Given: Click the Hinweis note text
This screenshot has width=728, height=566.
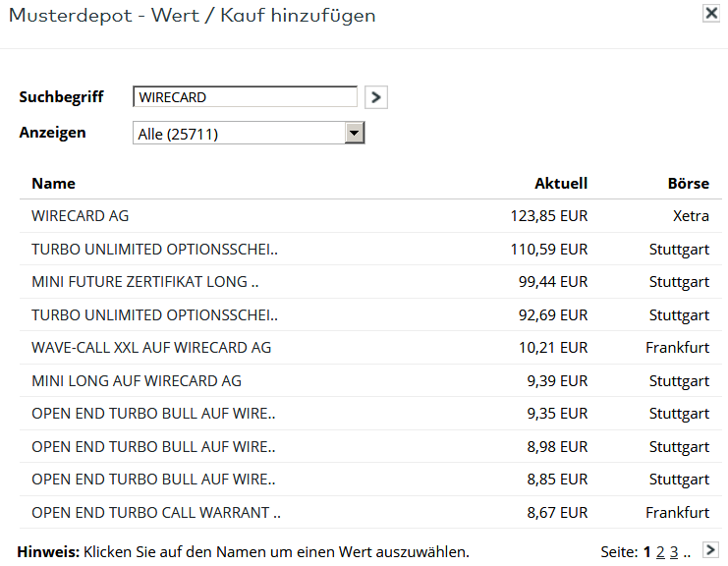Looking at the screenshot, I should click(x=244, y=552).
